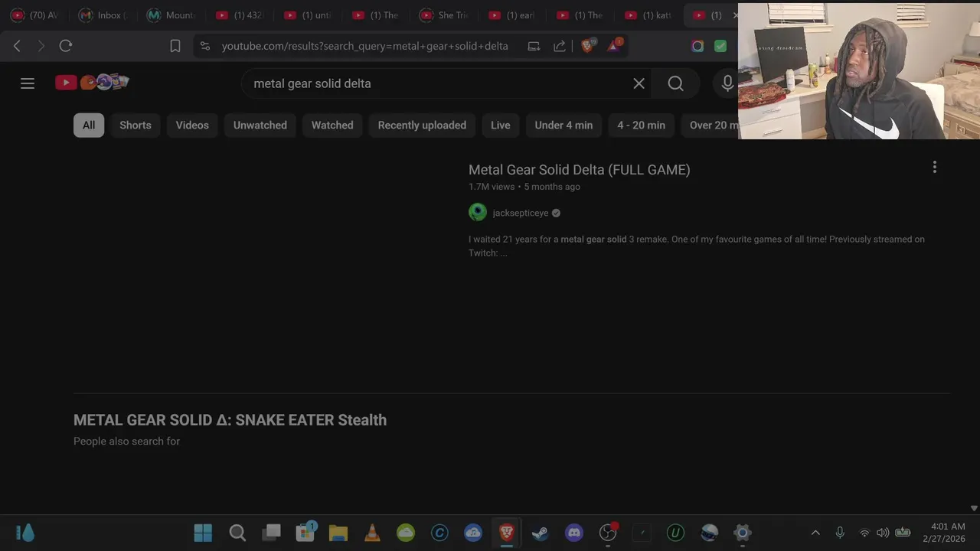Click the screen cast icon in address bar
This screenshot has width=980, height=551.
[x=534, y=46]
